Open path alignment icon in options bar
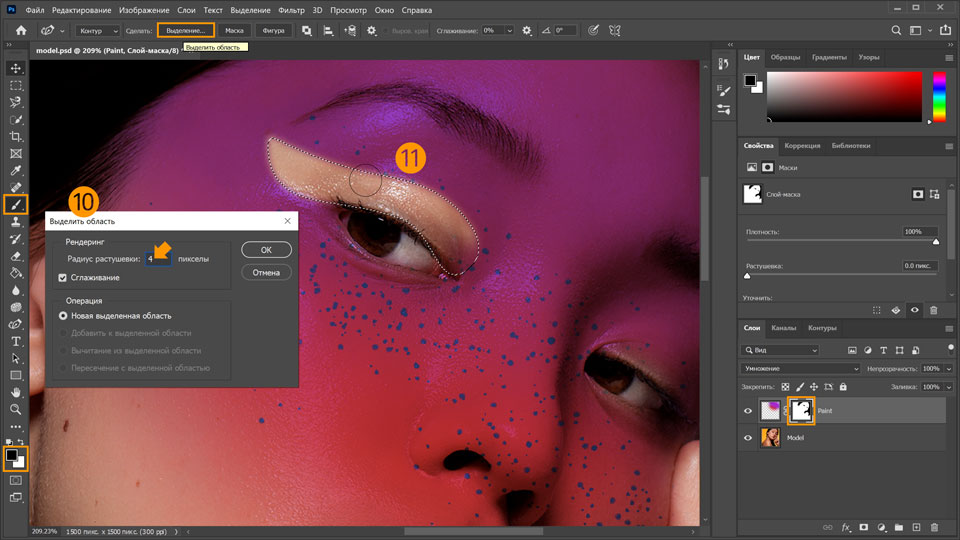Image resolution: width=960 pixels, height=540 pixels. [328, 31]
